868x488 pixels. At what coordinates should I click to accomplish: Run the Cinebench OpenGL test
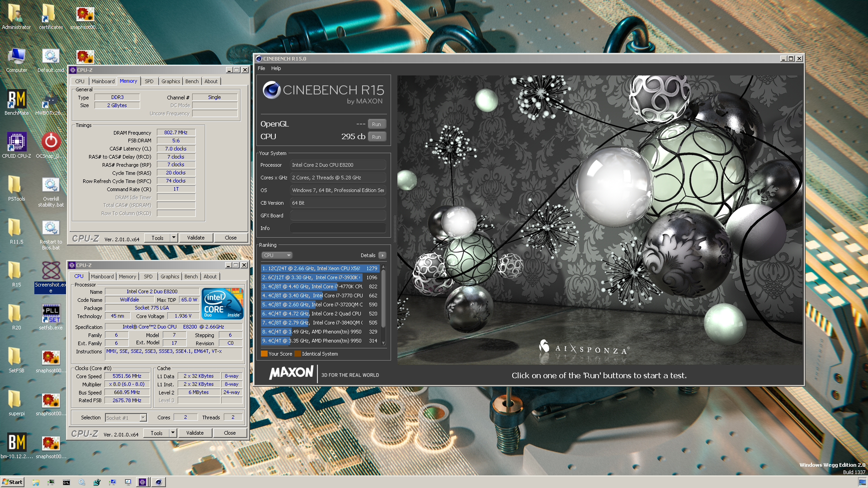(377, 124)
